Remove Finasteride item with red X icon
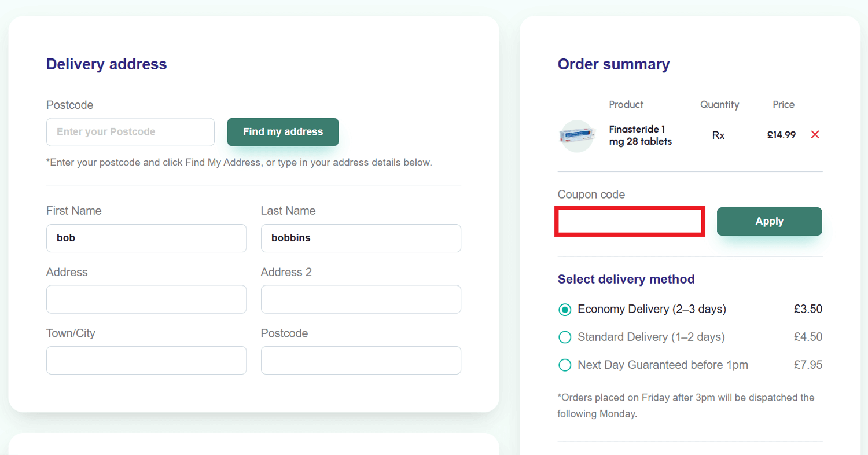 coord(815,134)
